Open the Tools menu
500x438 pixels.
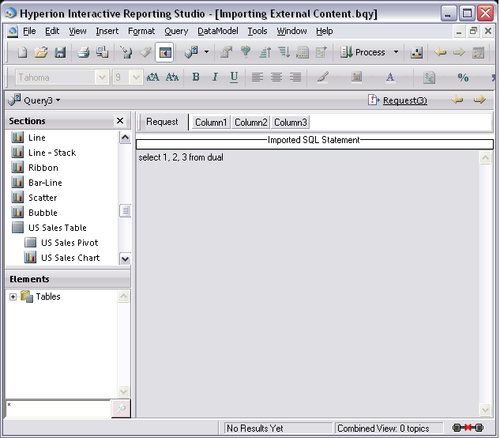(x=257, y=31)
